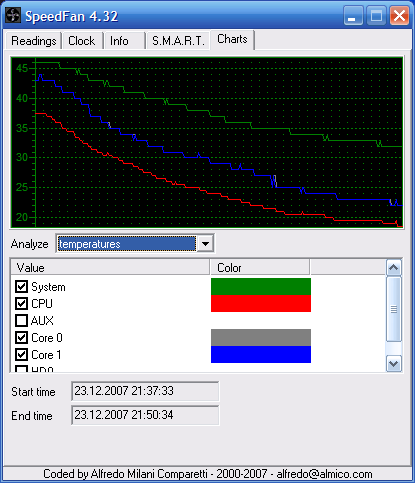Click the blue Core 1 color swatch
The image size is (417, 486).
(x=261, y=354)
